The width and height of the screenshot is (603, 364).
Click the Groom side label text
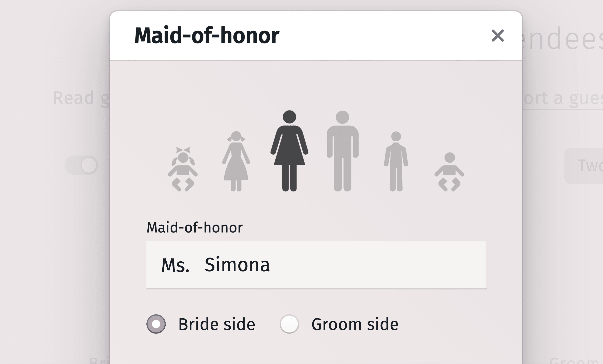(355, 324)
